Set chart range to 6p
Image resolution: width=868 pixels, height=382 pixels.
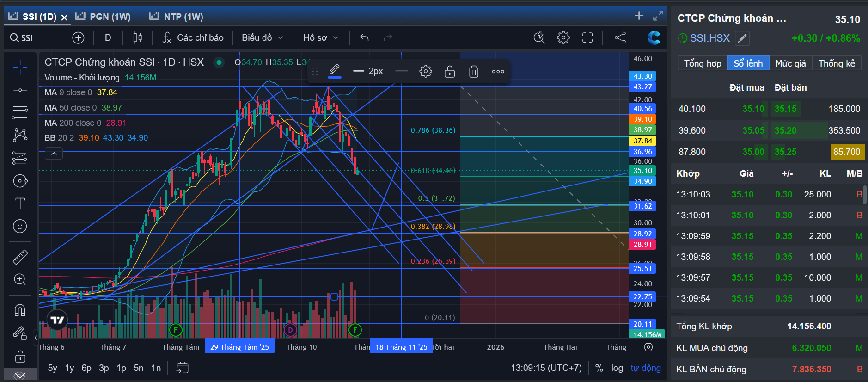[86, 368]
